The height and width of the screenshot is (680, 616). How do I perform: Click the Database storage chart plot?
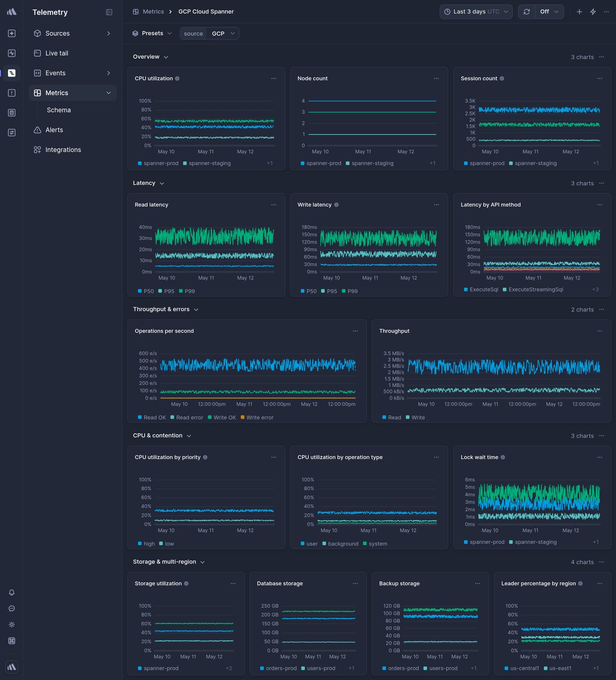pyautogui.click(x=319, y=628)
